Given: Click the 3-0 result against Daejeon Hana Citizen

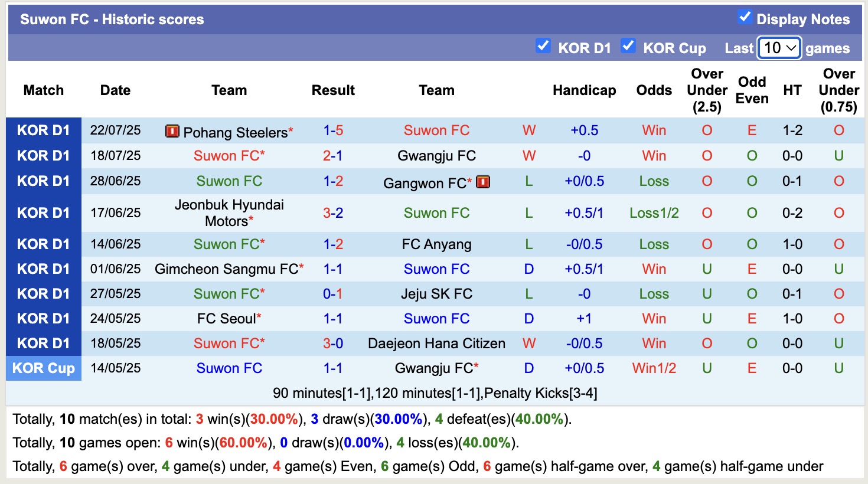Looking at the screenshot, I should point(332,343).
